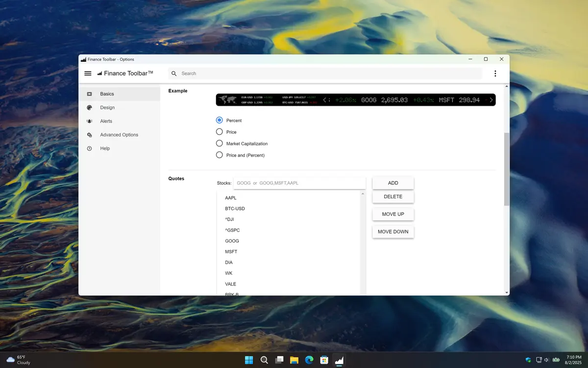Open File Explorer from taskbar
This screenshot has height=368, width=588.
pos(294,360)
